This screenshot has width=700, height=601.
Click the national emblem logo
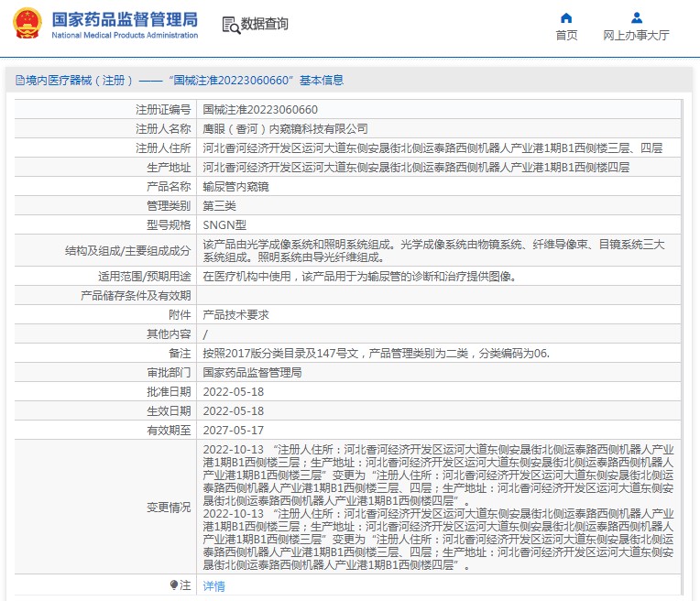(25, 25)
